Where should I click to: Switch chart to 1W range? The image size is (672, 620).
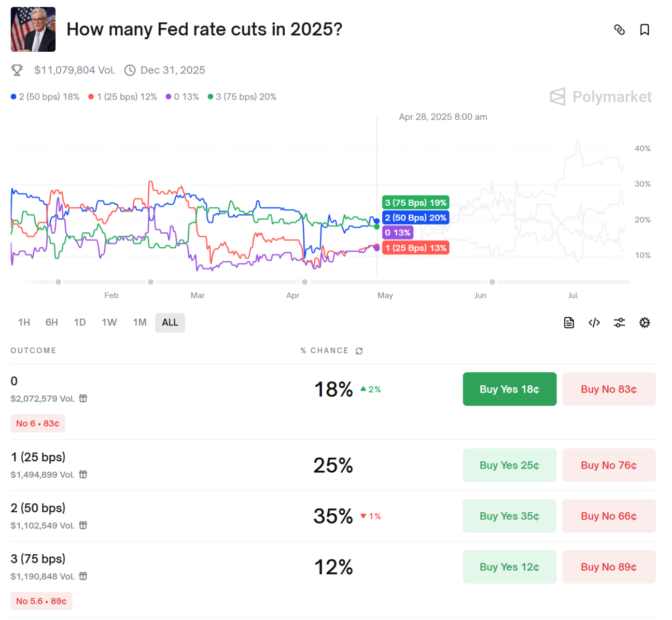[109, 322]
